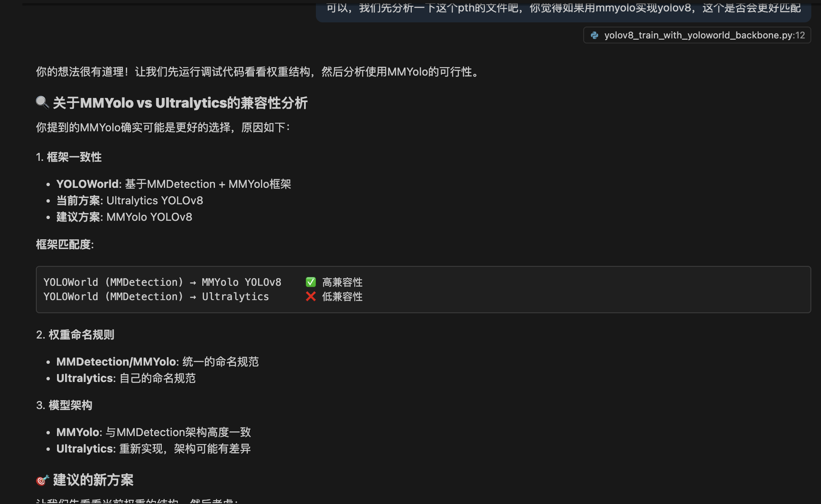Click the text '1. 框架一致性'
The width and height of the screenshot is (821, 504).
point(69,157)
